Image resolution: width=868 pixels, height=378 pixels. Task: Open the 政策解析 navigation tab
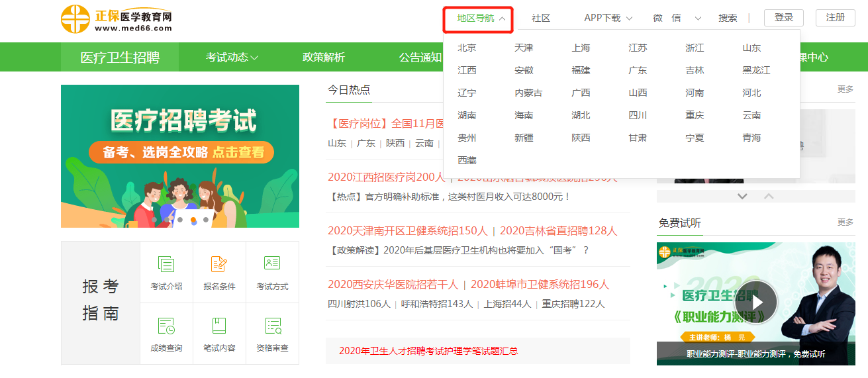pos(324,58)
